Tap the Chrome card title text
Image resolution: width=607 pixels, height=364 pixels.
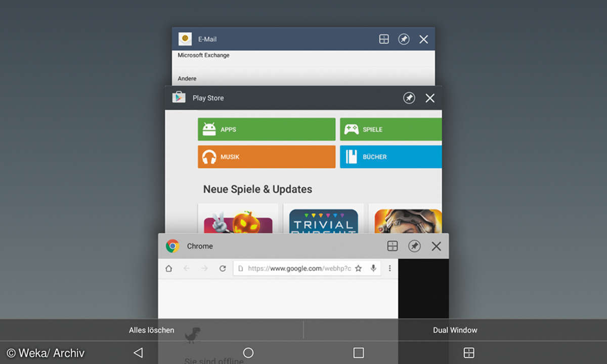[200, 246]
